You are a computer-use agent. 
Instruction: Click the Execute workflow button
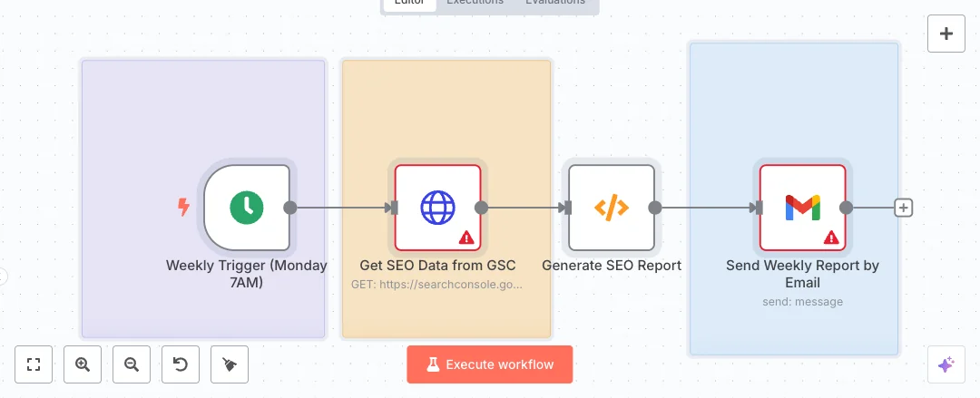pos(489,364)
